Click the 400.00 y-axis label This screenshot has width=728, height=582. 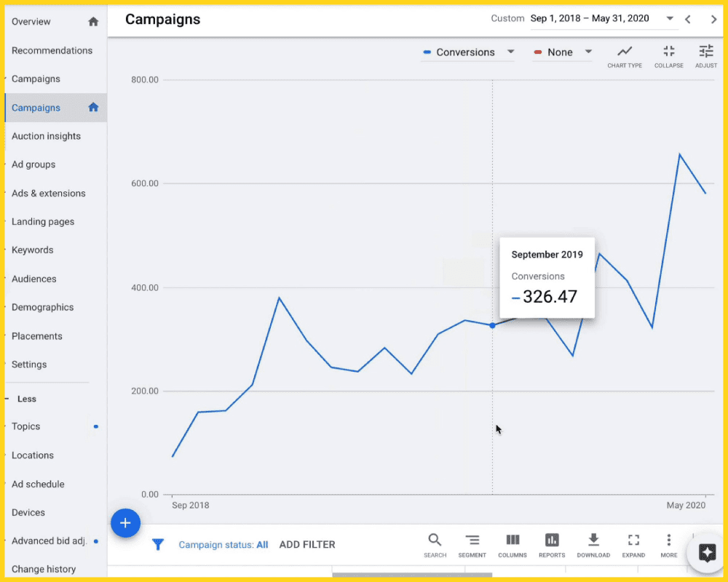pyautogui.click(x=144, y=288)
